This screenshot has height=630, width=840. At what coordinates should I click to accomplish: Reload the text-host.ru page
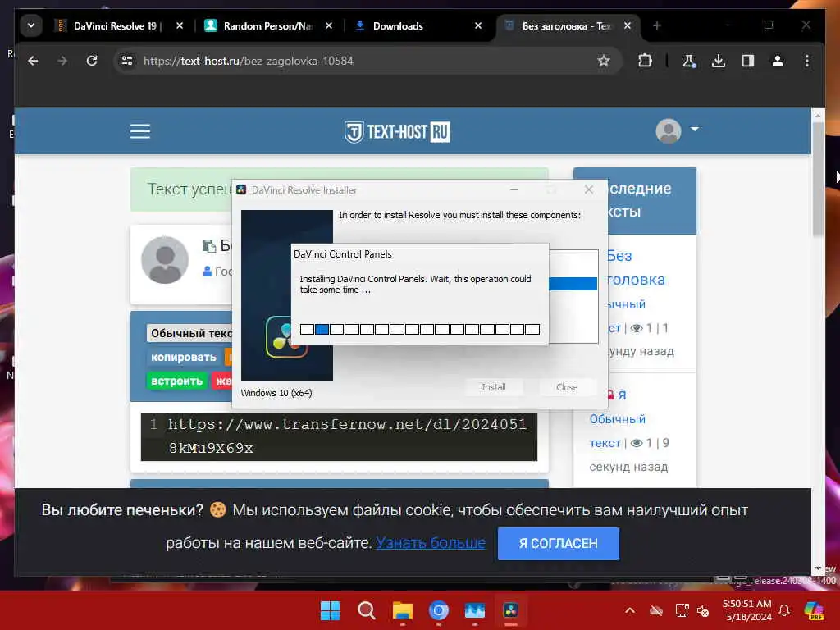click(92, 61)
